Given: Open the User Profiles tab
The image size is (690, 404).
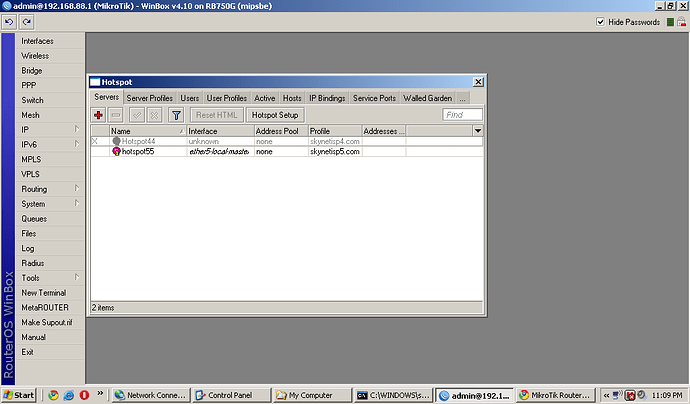Looking at the screenshot, I should click(x=227, y=98).
